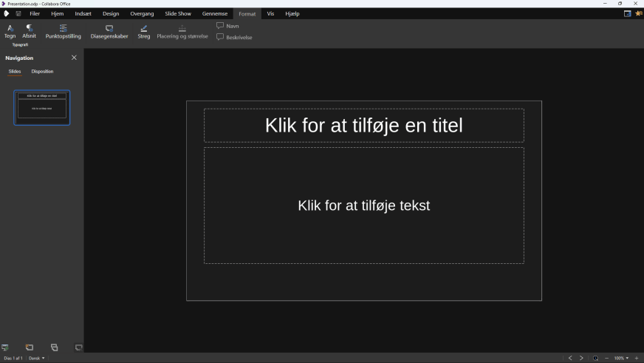The image size is (644, 363).
Task: Click the save icon in the menu bar
Action: 18,13
